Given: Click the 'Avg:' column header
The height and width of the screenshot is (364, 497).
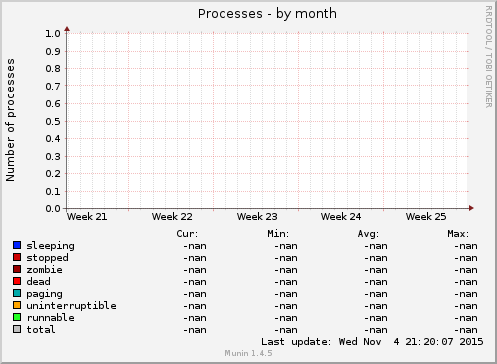Looking at the screenshot, I should coord(368,234).
